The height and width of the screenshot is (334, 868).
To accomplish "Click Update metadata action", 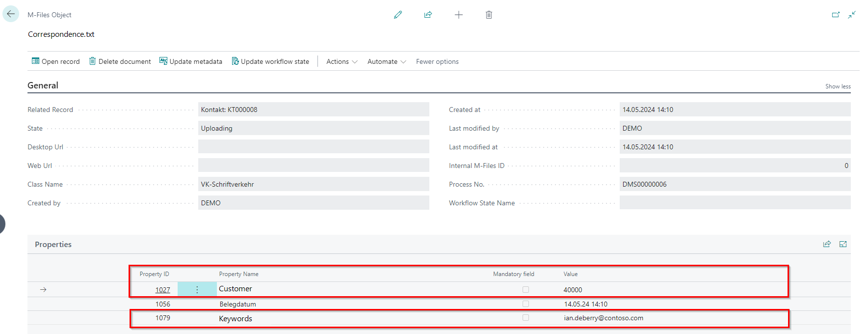I will click(x=190, y=61).
